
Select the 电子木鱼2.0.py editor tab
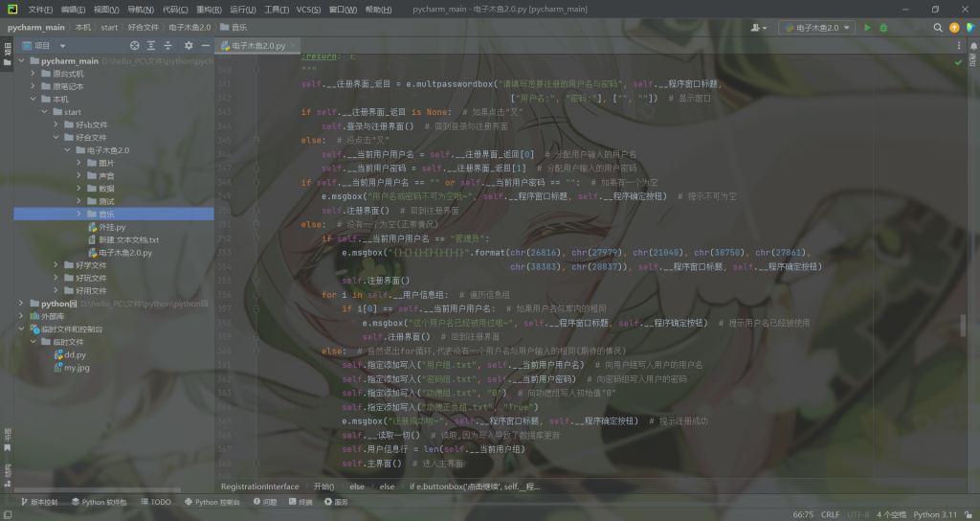pos(257,46)
